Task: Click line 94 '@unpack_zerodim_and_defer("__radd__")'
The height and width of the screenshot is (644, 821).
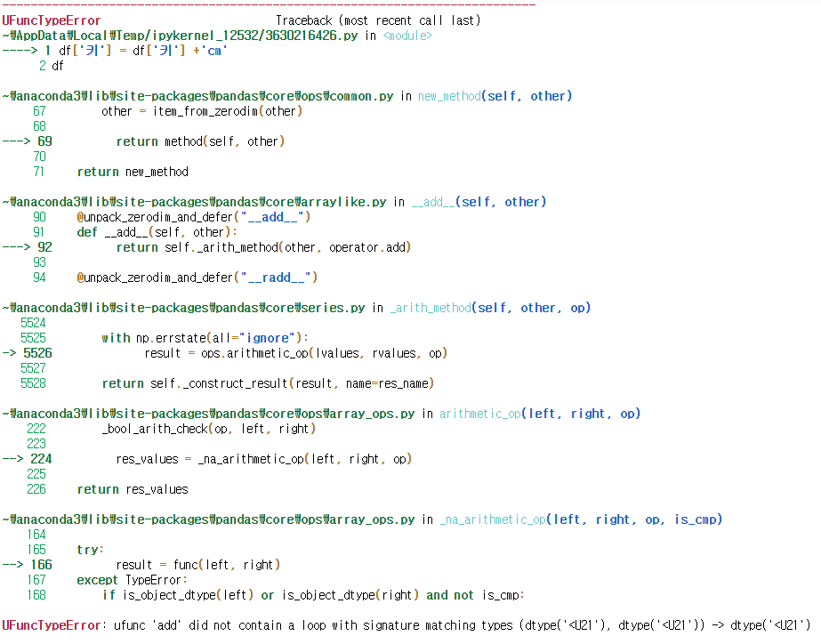Action: [x=197, y=278]
